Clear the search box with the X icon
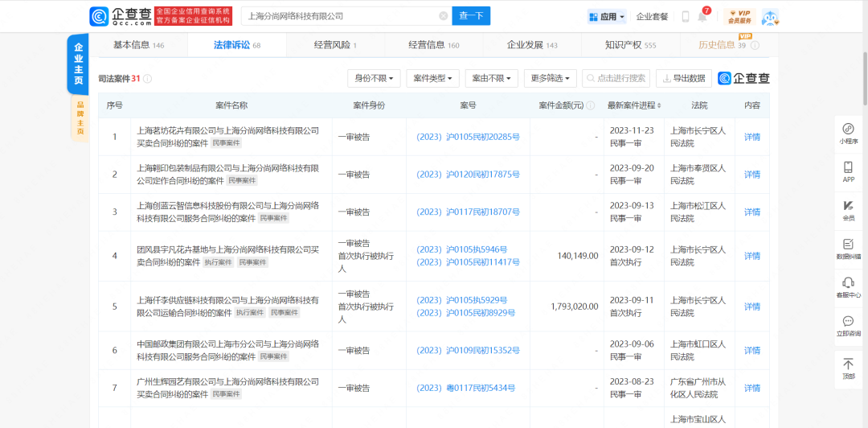The height and width of the screenshot is (428, 868). pos(444,16)
